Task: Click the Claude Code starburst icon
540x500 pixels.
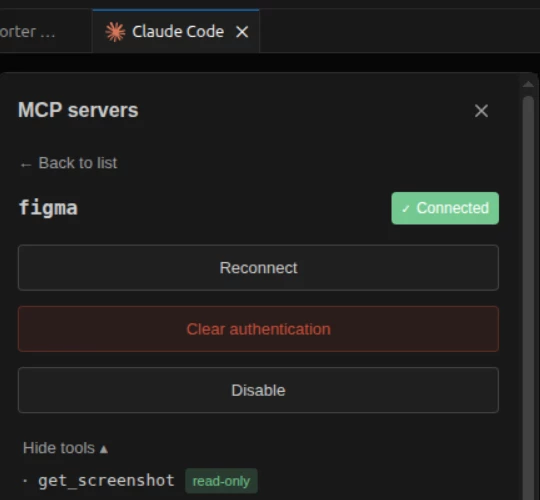Action: [x=115, y=32]
